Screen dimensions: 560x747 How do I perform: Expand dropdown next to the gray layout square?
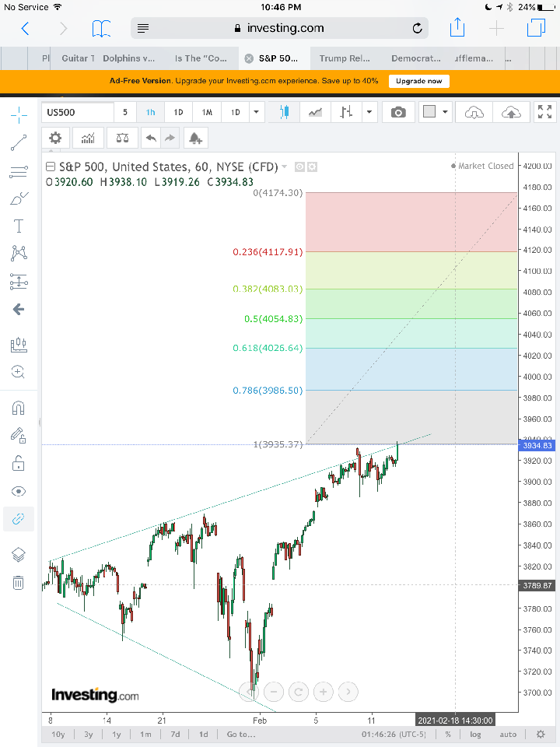(x=445, y=112)
